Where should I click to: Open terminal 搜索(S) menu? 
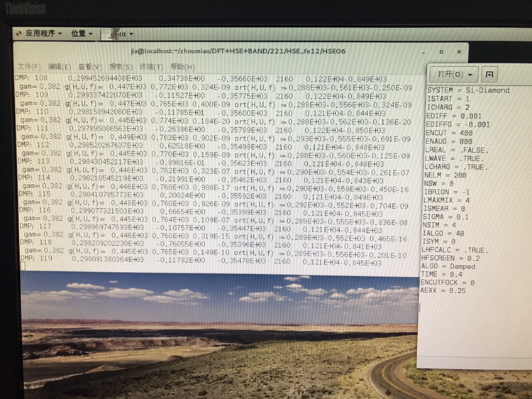(121, 67)
